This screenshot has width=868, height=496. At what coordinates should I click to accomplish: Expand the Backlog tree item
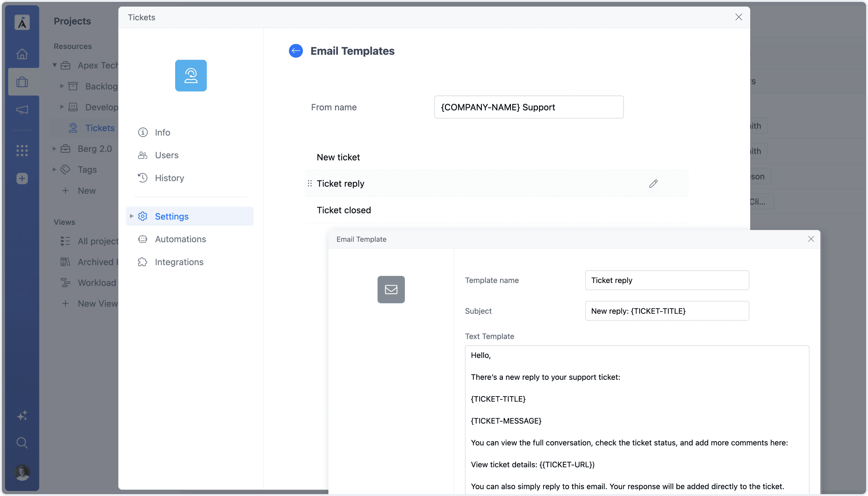62,86
